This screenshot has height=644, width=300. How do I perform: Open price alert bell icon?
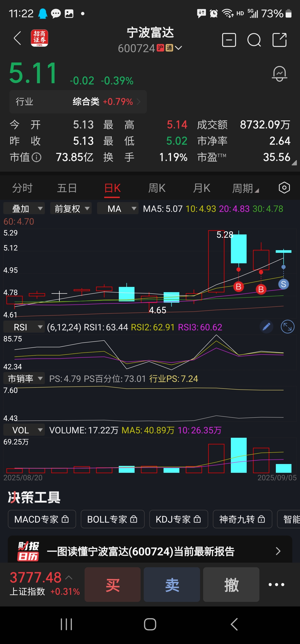coord(279,74)
